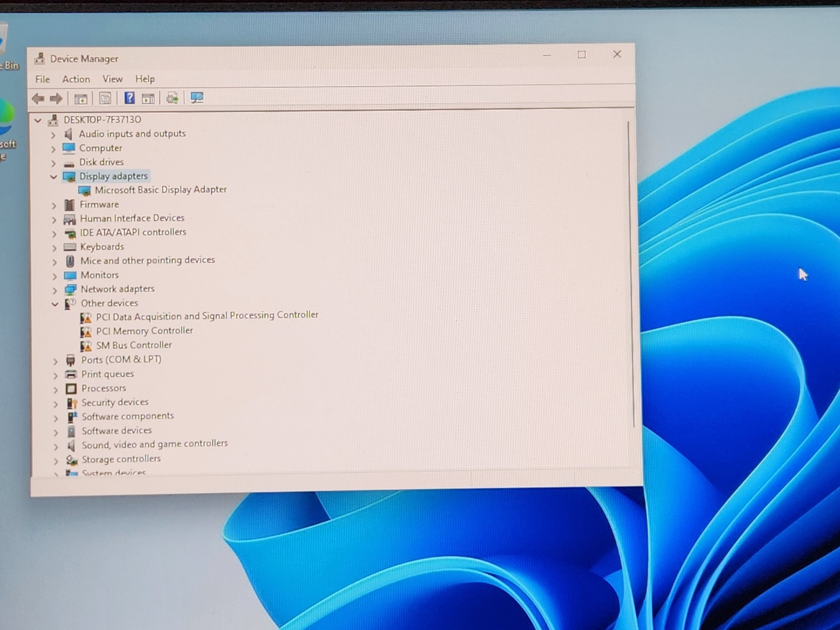The height and width of the screenshot is (630, 840).
Task: Go back using the toolbar Back arrow
Action: 38,98
